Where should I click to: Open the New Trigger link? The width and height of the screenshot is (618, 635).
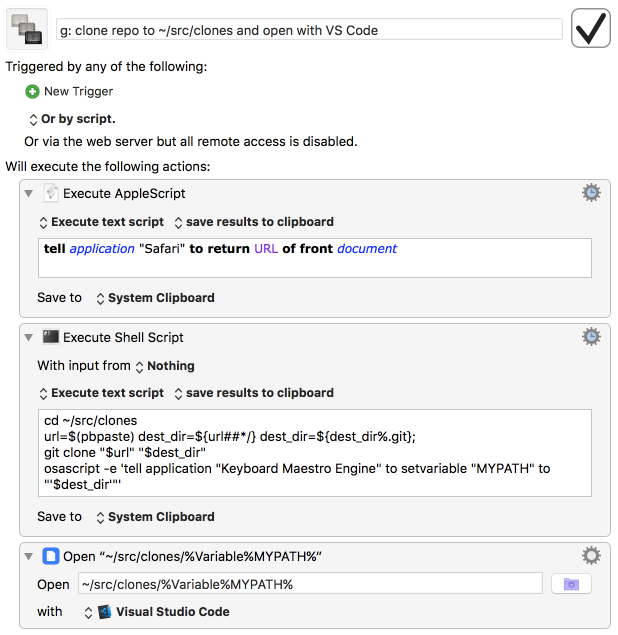[x=78, y=91]
